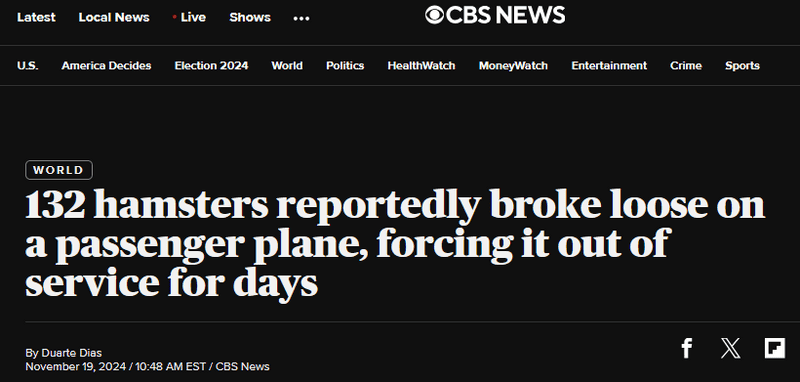Open Local News menu
This screenshot has width=800, height=382.
click(114, 17)
